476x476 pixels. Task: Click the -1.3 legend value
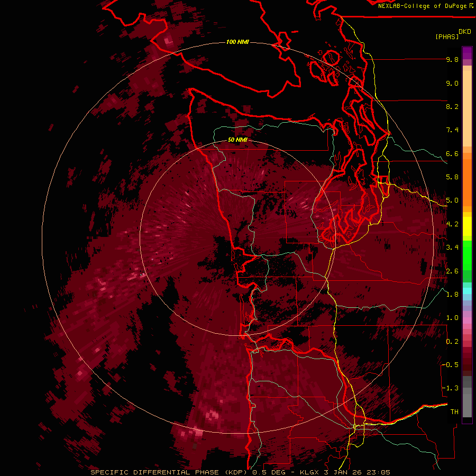(x=450, y=388)
